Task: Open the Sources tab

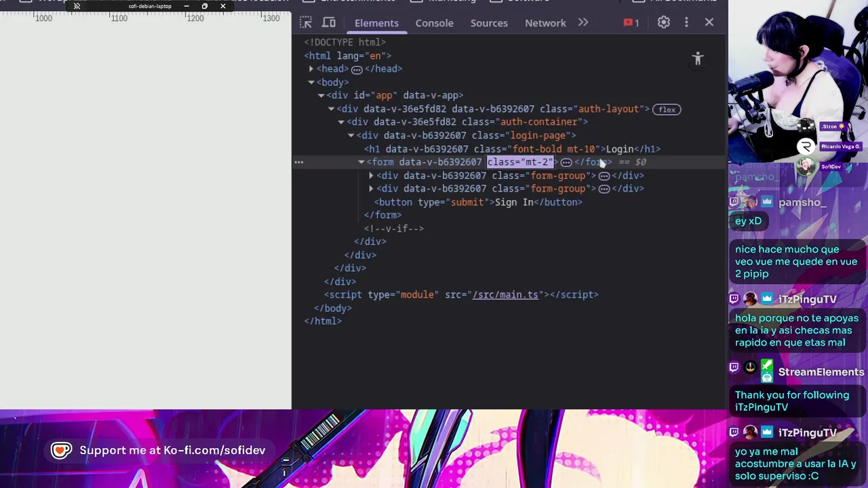Action: click(489, 23)
